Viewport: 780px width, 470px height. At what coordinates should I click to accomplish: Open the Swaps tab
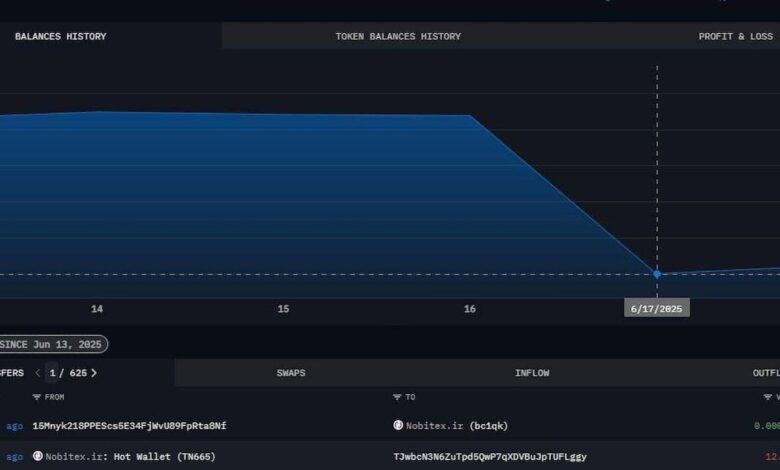291,373
